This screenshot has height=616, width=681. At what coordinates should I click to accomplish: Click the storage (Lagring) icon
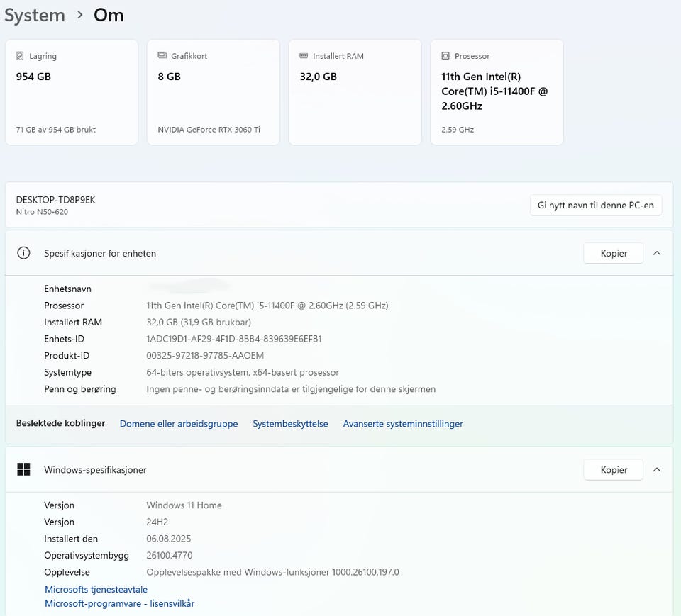pyautogui.click(x=20, y=56)
